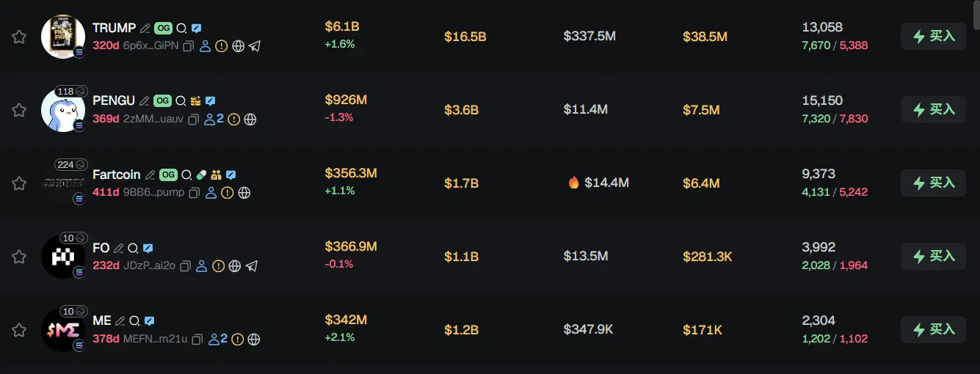Open the warning alert icon for ME
Screen dimensions: 980x374
[238, 340]
